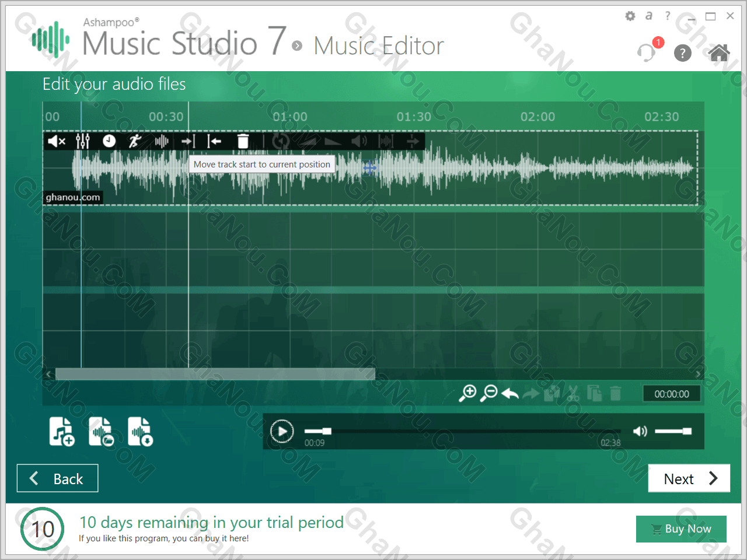The image size is (747, 560).
Task: Zoom in on the timeline
Action: 467,394
